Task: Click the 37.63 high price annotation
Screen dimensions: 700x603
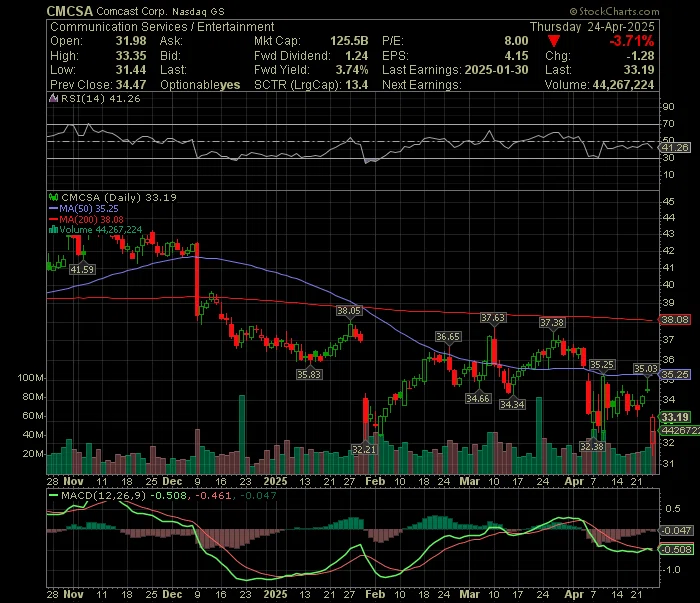Action: tap(493, 318)
